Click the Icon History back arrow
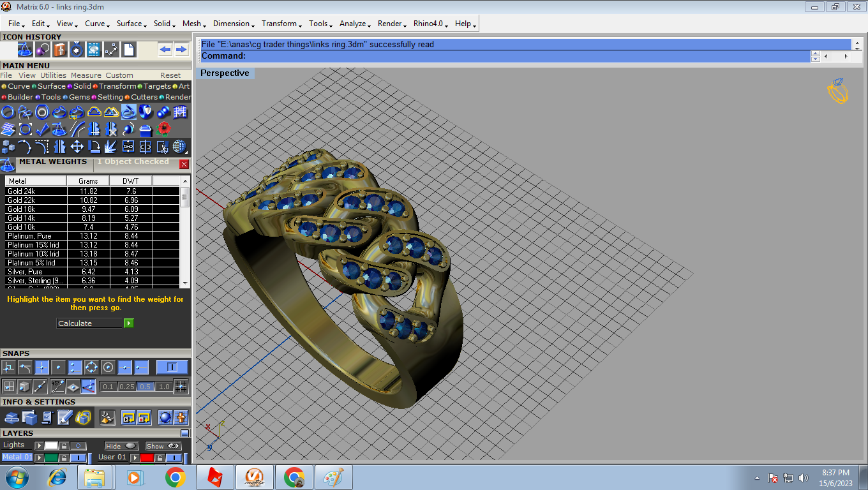The width and height of the screenshot is (868, 490). point(165,50)
